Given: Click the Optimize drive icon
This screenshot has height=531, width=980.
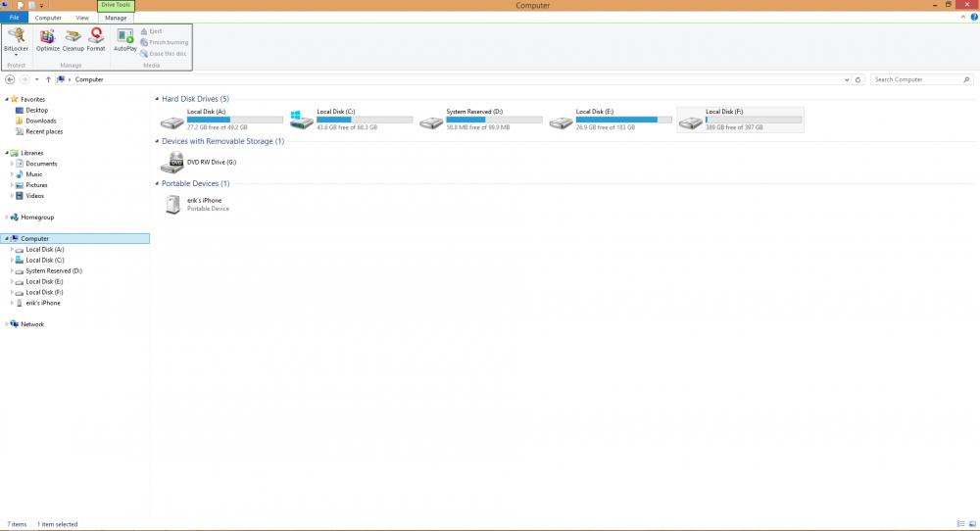Looking at the screenshot, I should pyautogui.click(x=48, y=39).
